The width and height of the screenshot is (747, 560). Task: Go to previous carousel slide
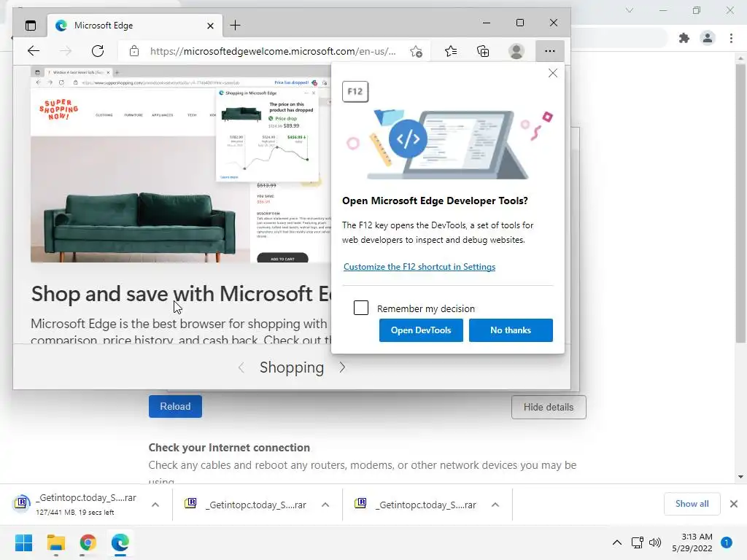[x=241, y=367]
